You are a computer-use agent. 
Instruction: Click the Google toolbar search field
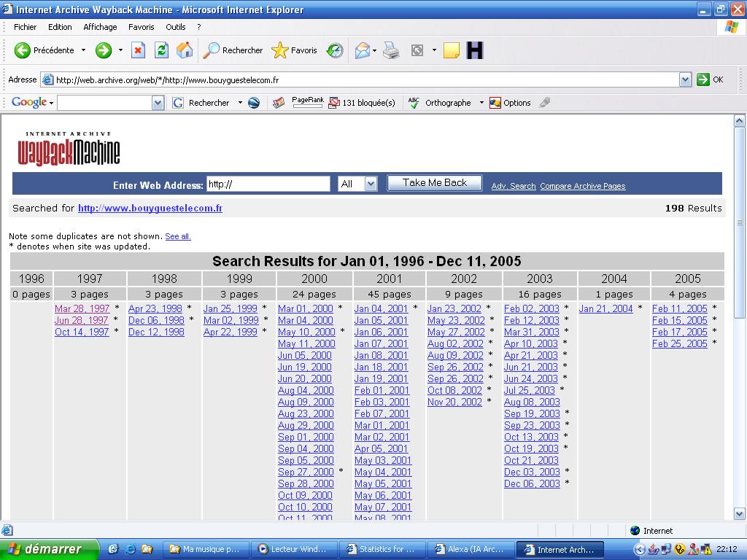point(105,103)
